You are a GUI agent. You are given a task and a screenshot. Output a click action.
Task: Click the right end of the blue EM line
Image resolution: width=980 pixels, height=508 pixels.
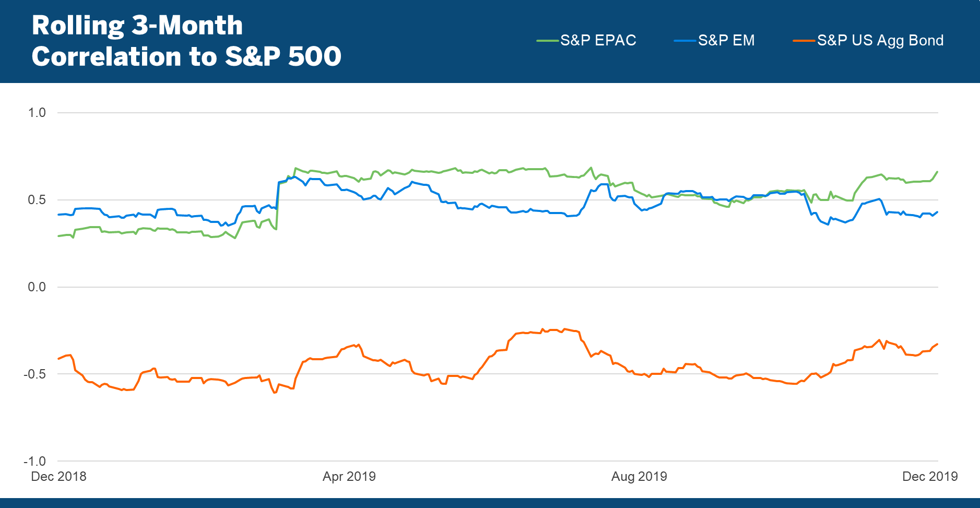coord(937,212)
